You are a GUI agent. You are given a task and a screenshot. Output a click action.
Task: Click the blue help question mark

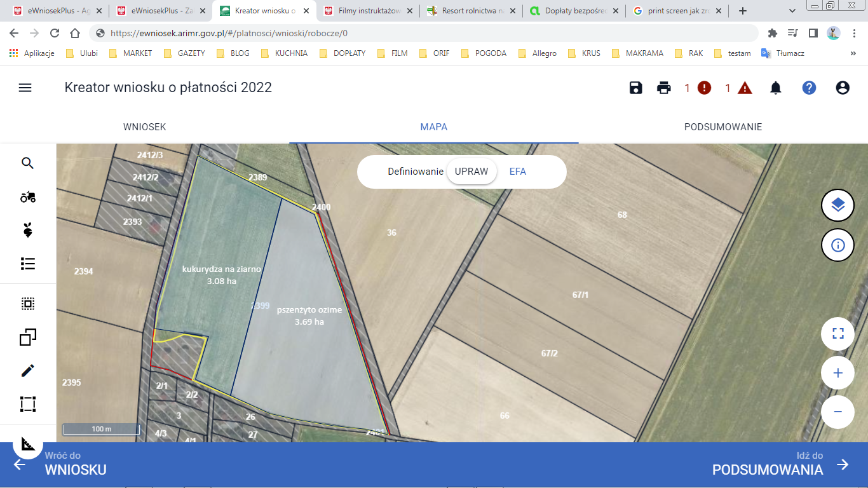(809, 88)
